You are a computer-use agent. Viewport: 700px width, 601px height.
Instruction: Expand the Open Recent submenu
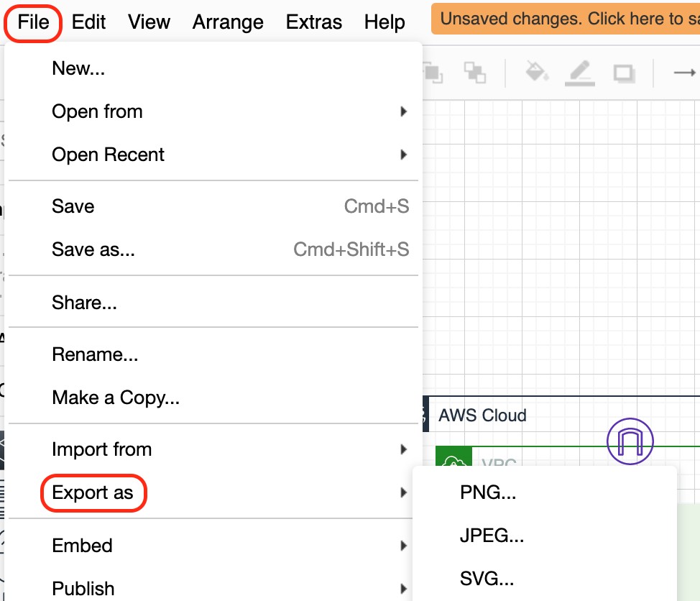tap(213, 155)
